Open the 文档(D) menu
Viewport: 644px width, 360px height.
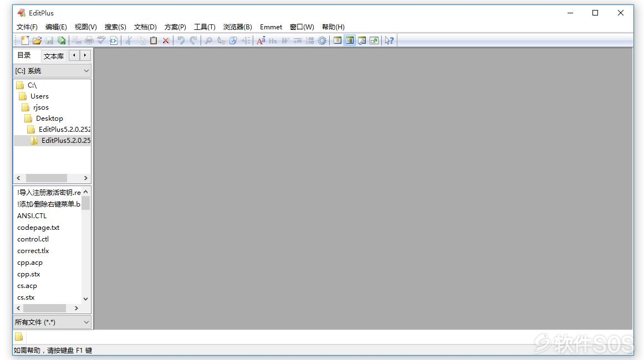145,27
